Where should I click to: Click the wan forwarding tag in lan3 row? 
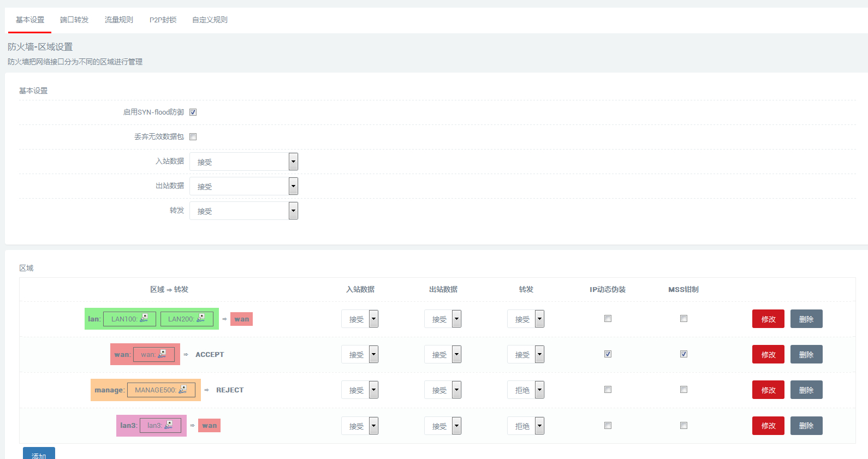(210, 426)
